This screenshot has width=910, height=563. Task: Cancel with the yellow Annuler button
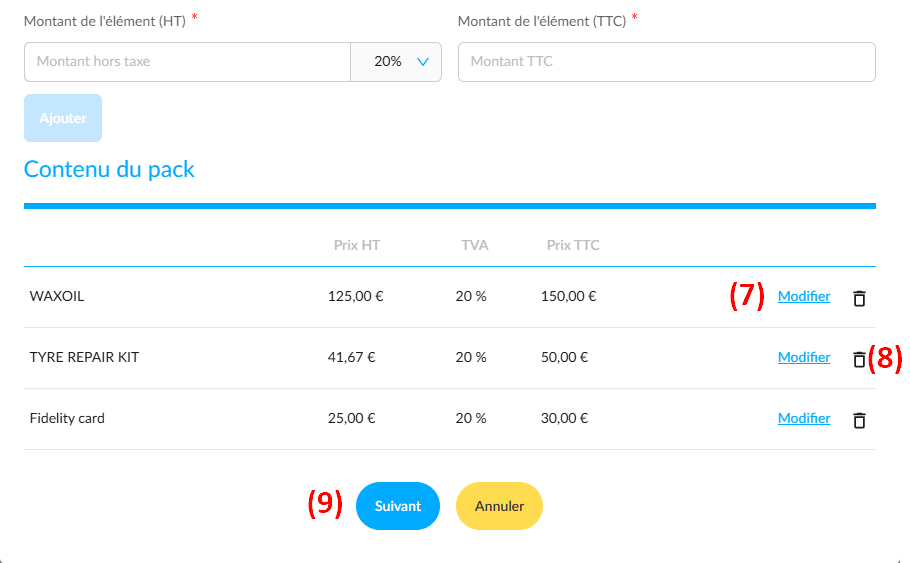click(x=499, y=506)
